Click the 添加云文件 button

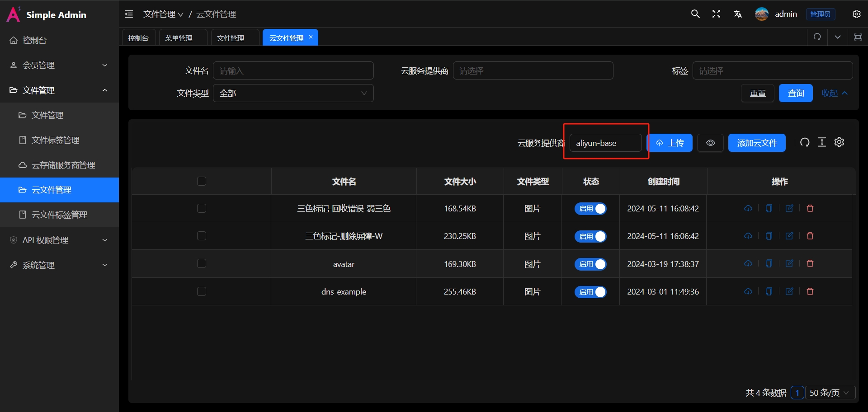(757, 142)
